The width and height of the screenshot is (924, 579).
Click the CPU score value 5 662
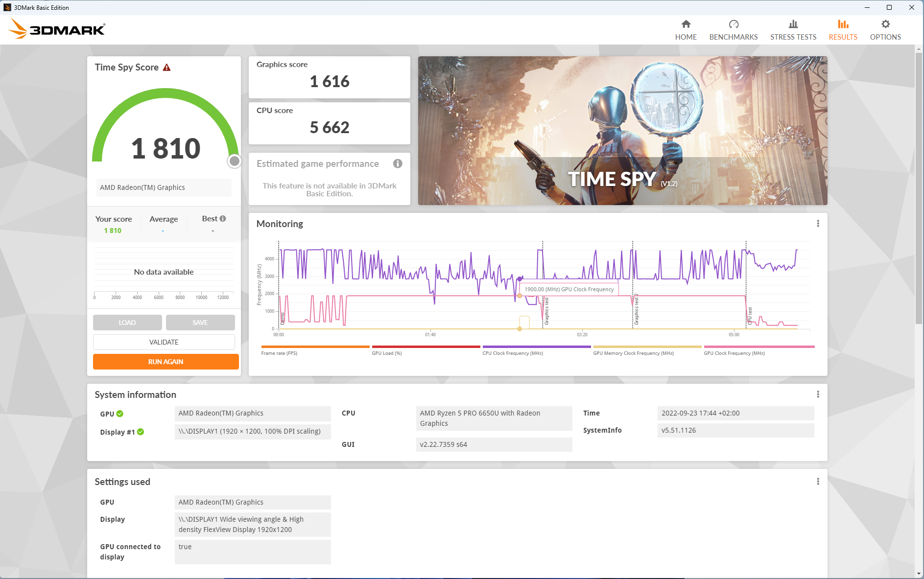330,127
